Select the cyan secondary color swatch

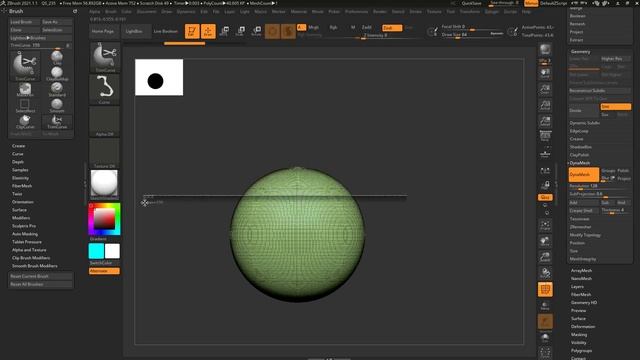96,251
